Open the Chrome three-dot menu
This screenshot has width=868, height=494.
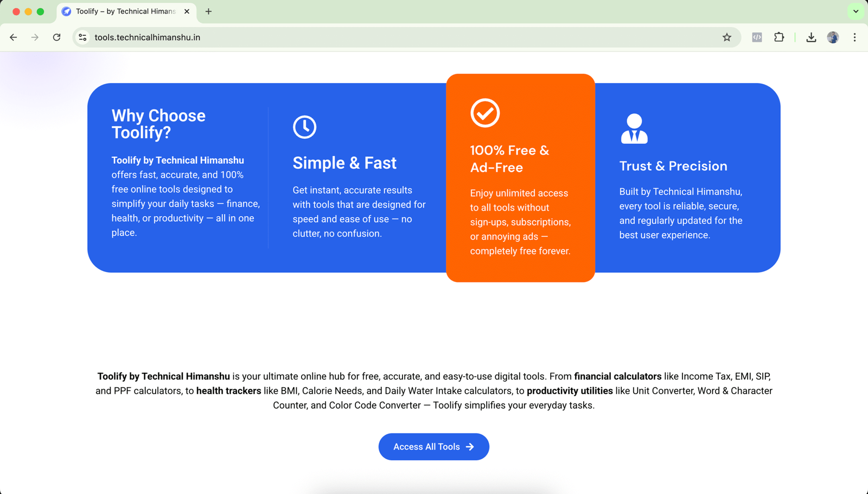tap(854, 37)
